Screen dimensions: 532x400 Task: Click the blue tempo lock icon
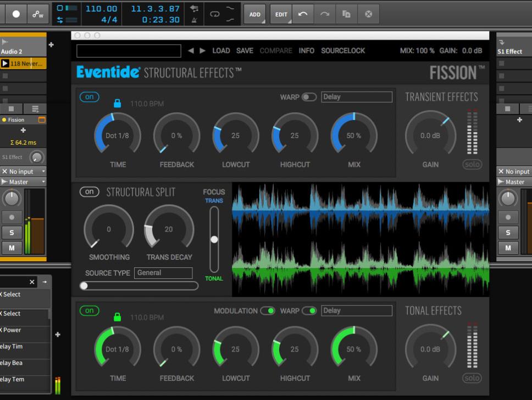pos(117,103)
